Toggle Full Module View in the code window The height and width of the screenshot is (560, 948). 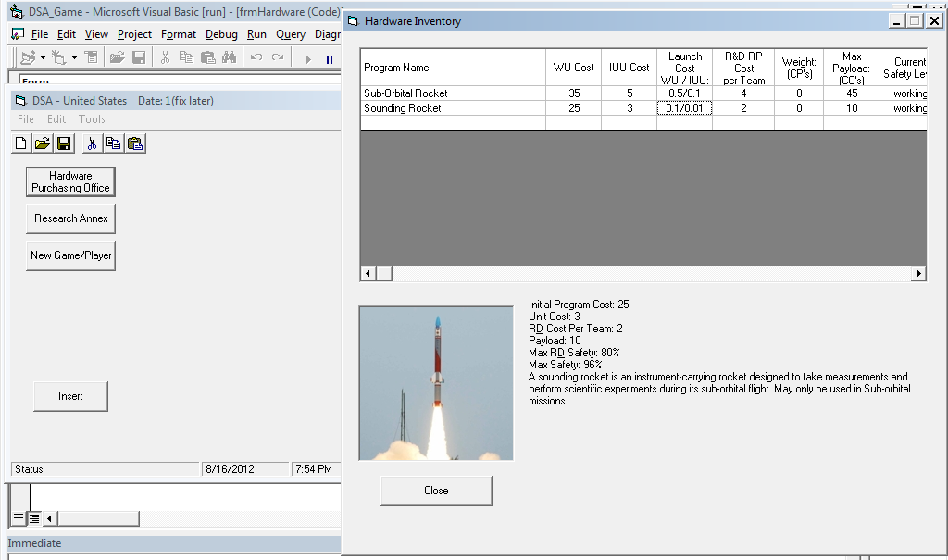(33, 517)
